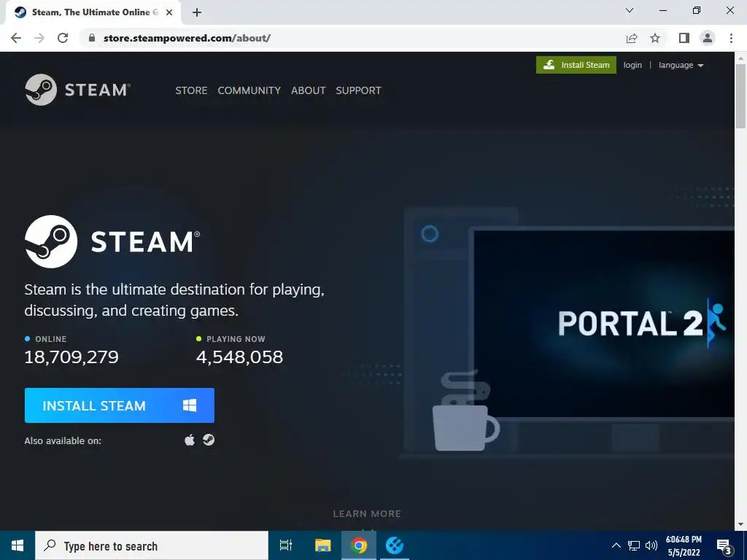Open the Chrome profile avatar
747x560 pixels.
pyautogui.click(x=708, y=38)
